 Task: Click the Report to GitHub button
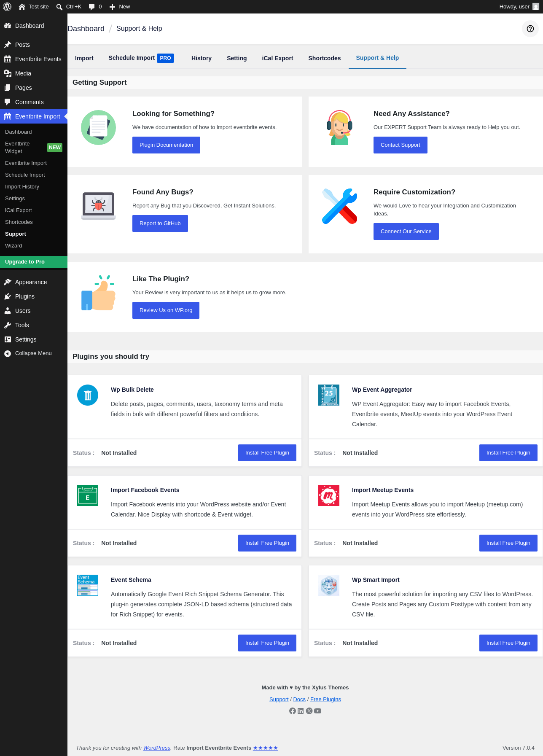click(160, 223)
